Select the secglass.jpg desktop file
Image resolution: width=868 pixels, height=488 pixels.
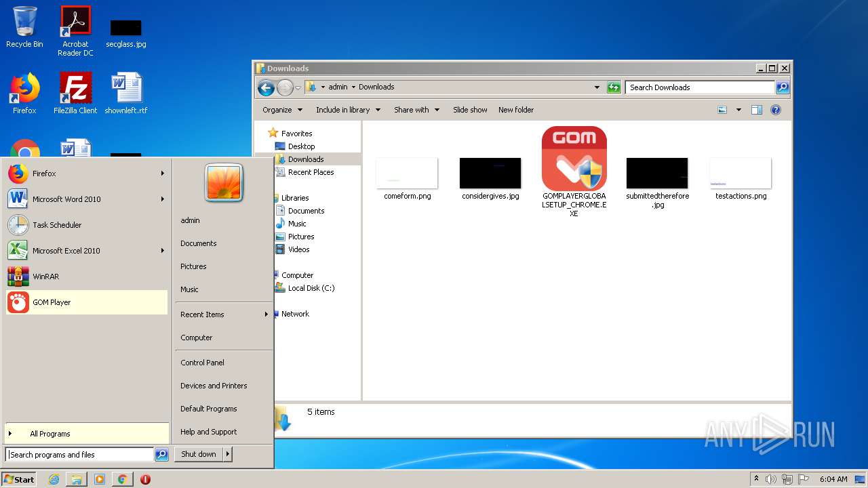coord(126,33)
